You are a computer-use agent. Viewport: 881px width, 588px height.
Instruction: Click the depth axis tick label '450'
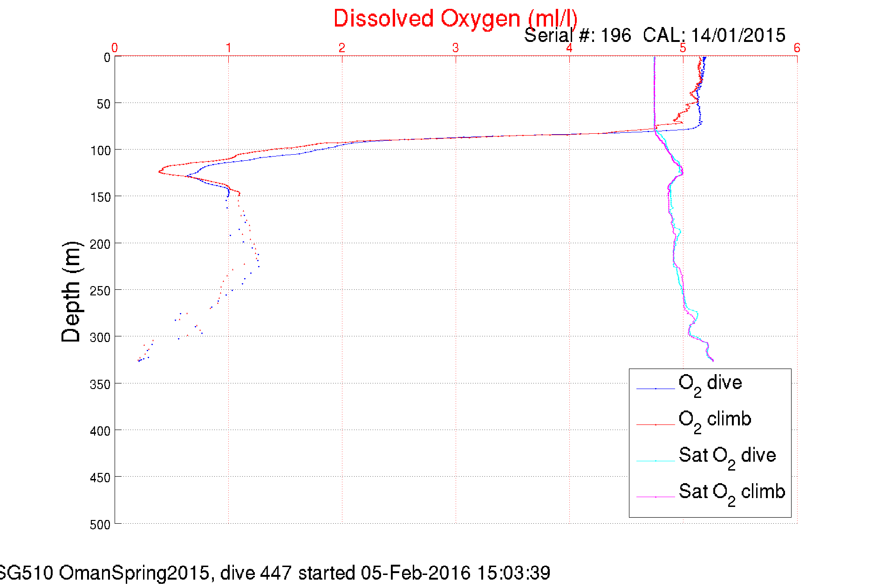tap(100, 478)
